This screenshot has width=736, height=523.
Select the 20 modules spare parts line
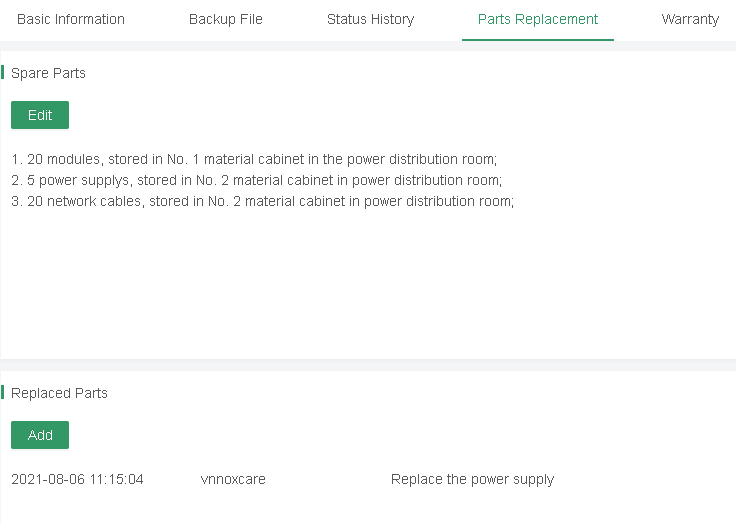[x=254, y=159]
